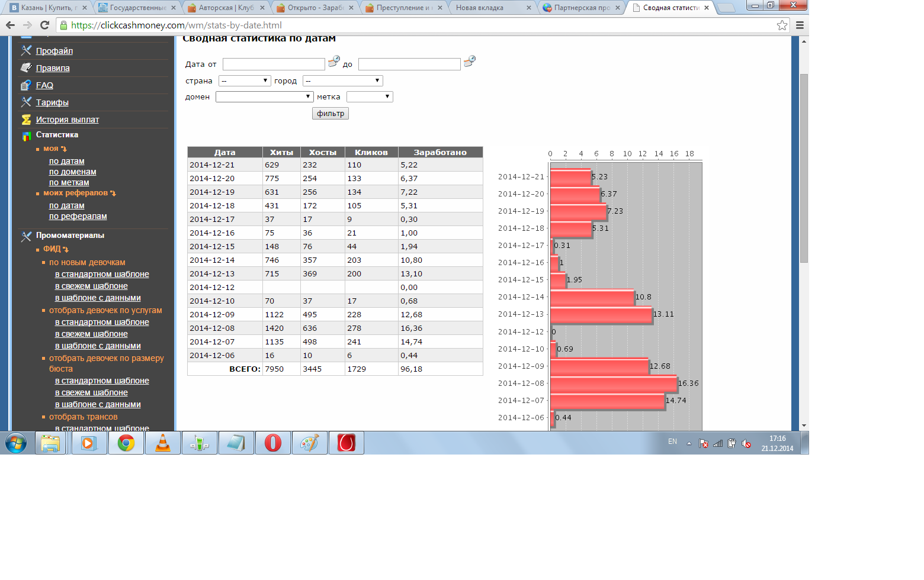
Task: Open the 'Профайл' link in the sidebar
Action: pyautogui.click(x=54, y=51)
